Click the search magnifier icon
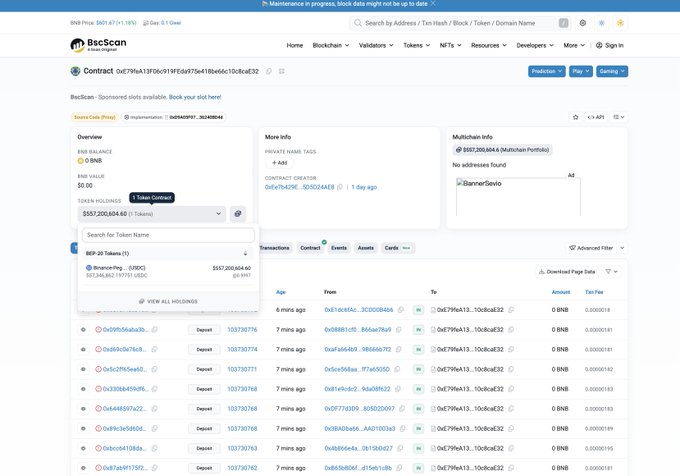Screen dimensions: 680x476 pos(358,23)
